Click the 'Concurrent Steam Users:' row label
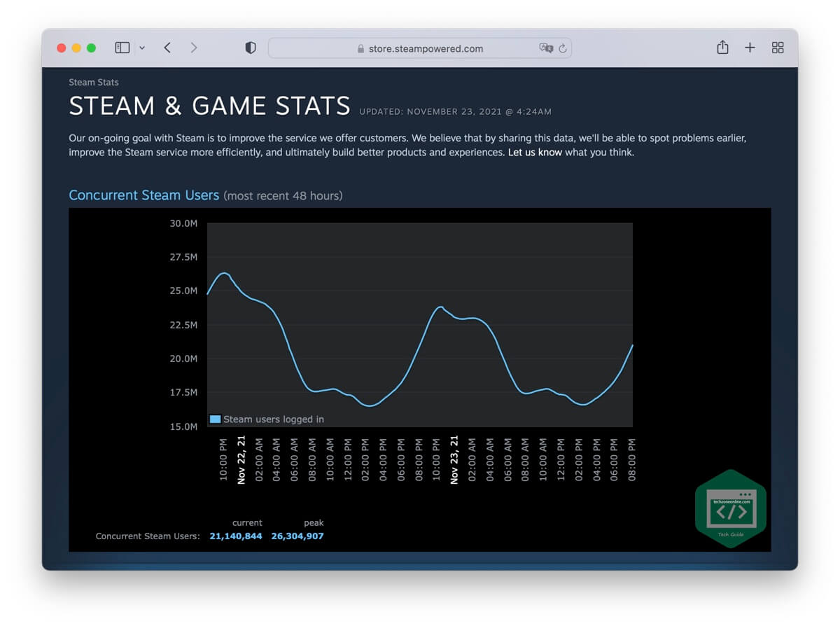The width and height of the screenshot is (840, 626). coord(148,536)
